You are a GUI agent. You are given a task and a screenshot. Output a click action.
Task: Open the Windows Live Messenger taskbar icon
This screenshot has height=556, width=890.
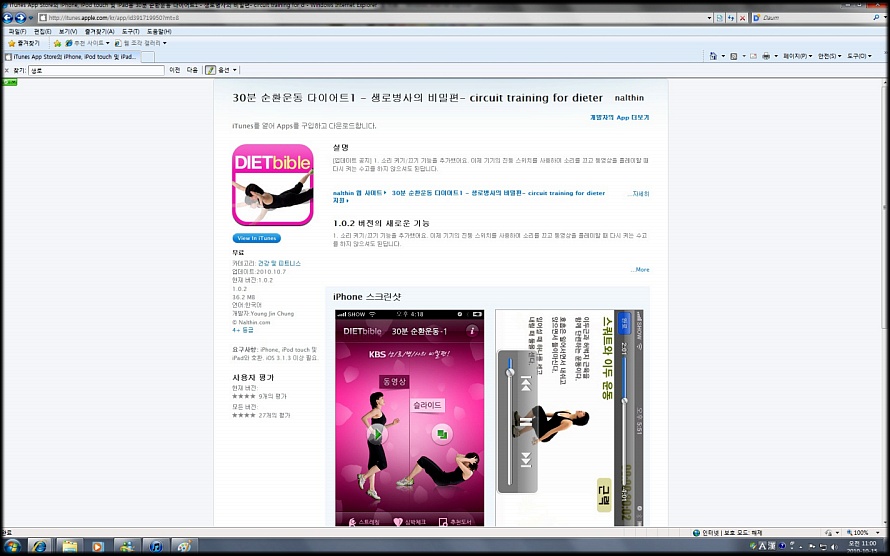click(x=127, y=546)
